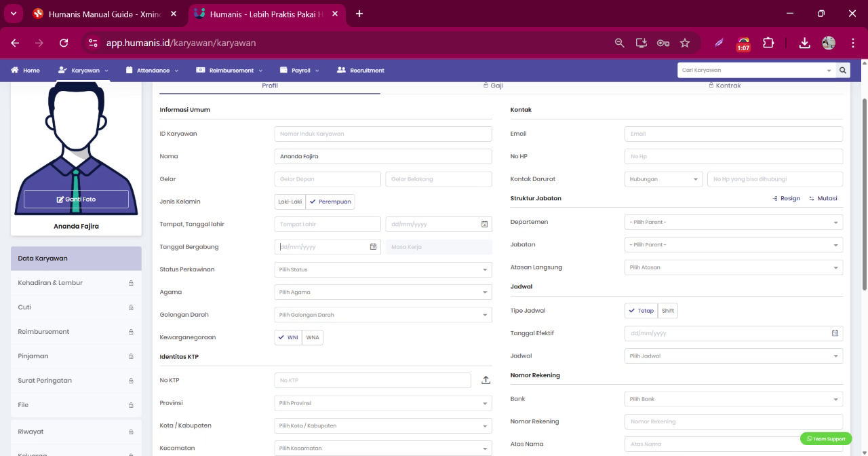Image resolution: width=868 pixels, height=456 pixels.
Task: Open Pilih Kecamatan dropdown
Action: (383, 449)
